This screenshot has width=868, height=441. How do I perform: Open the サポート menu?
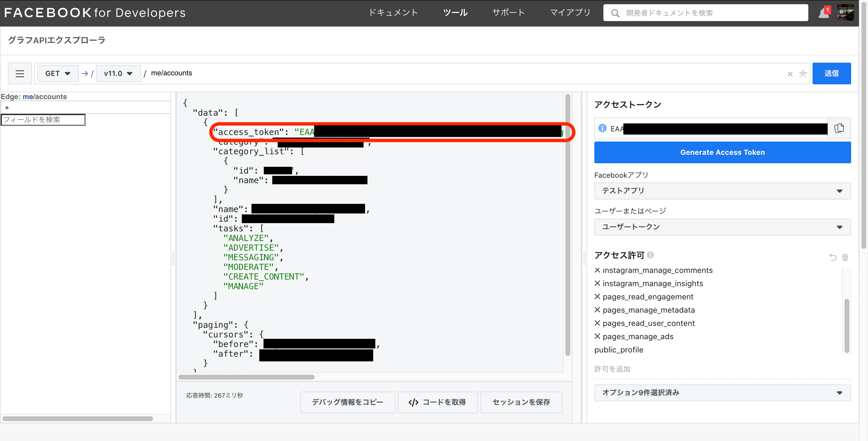508,13
